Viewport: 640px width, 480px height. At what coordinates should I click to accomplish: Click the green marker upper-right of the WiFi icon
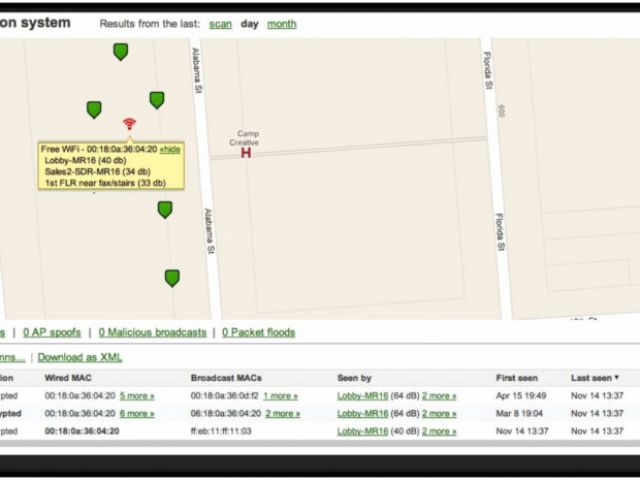157,99
